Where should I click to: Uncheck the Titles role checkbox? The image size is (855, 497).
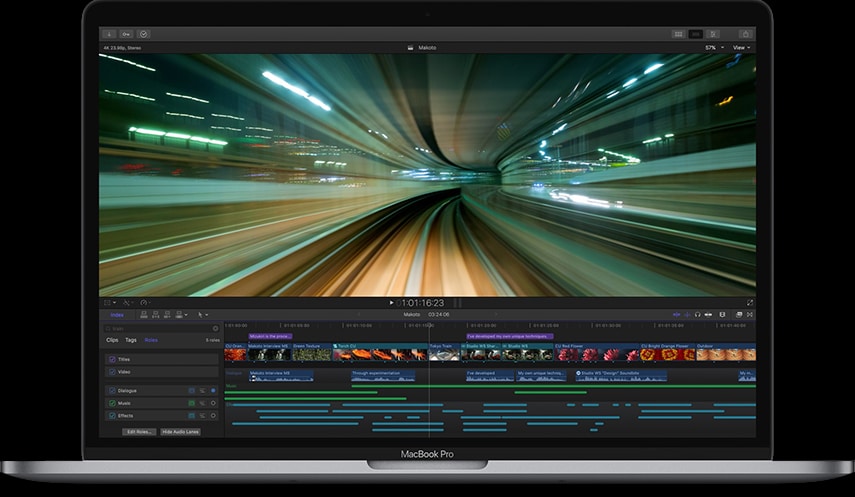(112, 360)
